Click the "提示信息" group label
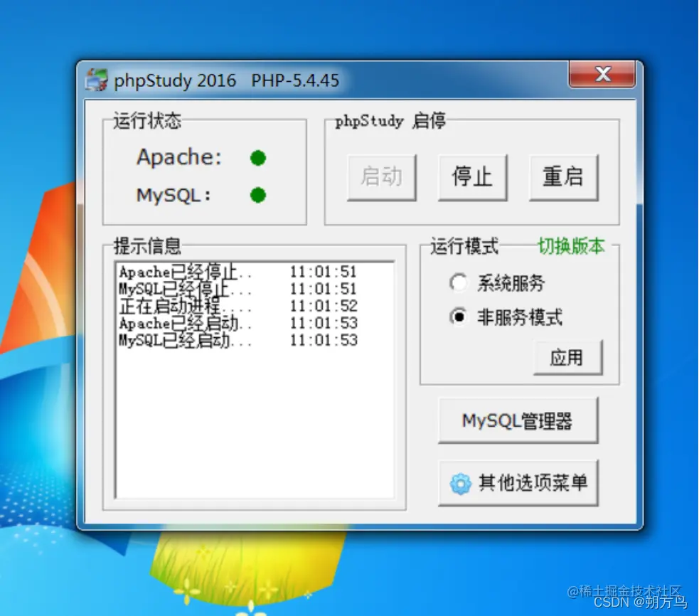 (x=147, y=246)
